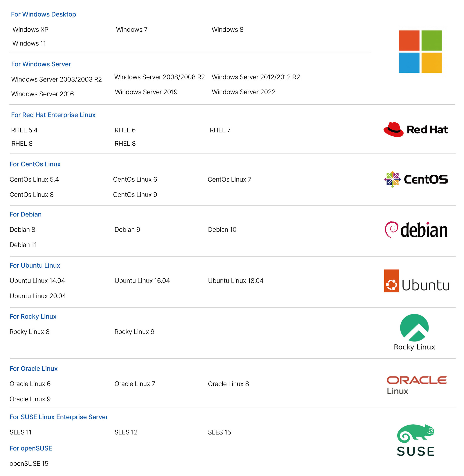This screenshot has height=476, width=464.
Task: Select the Ubuntu Linux 20.04 entry
Action: pyautogui.click(x=37, y=296)
